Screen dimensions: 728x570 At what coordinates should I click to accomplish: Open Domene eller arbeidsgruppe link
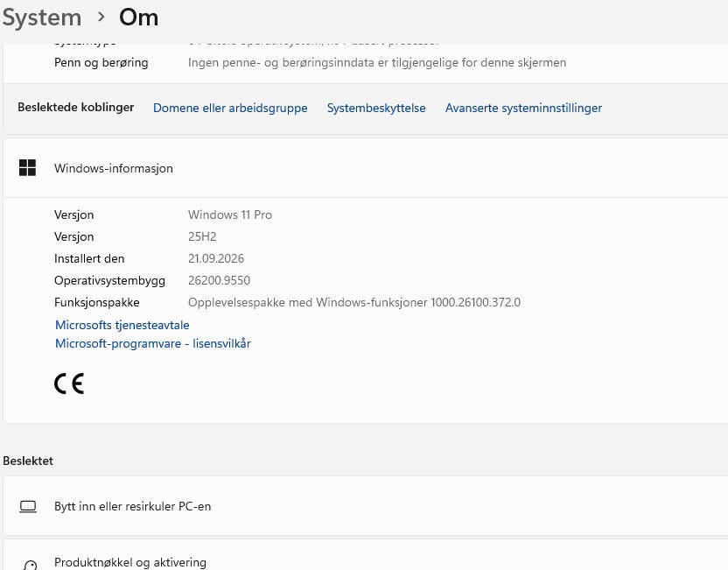click(x=230, y=108)
